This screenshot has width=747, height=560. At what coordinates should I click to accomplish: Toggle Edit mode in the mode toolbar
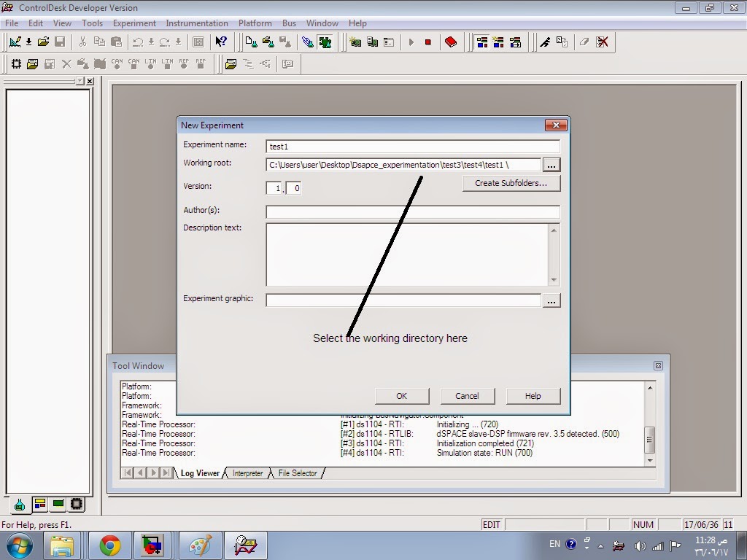(481, 42)
